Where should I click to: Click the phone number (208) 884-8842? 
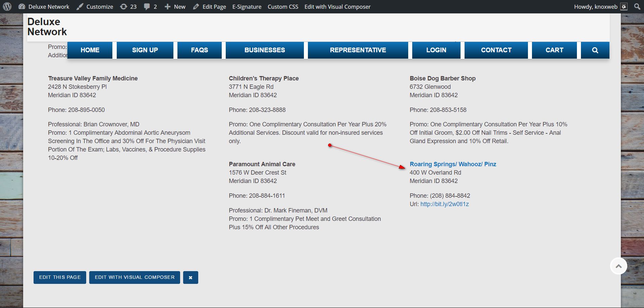[x=450, y=196]
